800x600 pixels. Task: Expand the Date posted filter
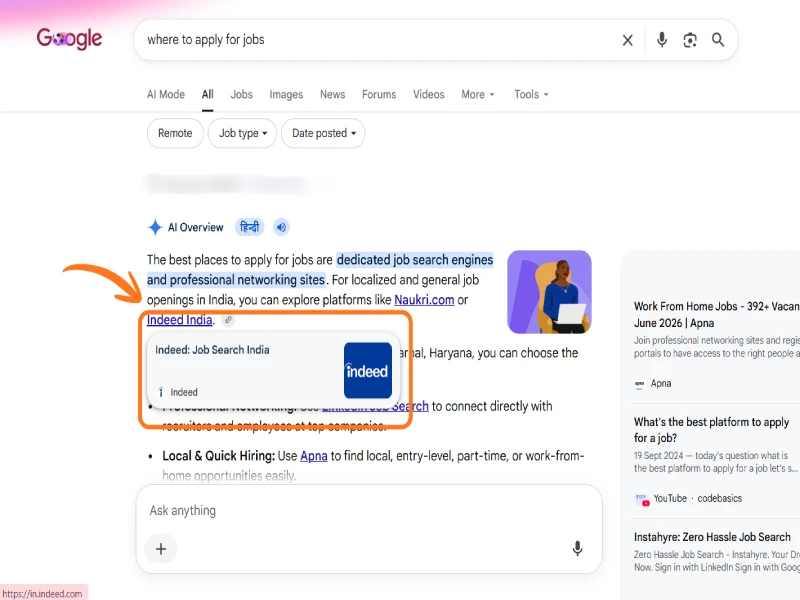(x=323, y=133)
